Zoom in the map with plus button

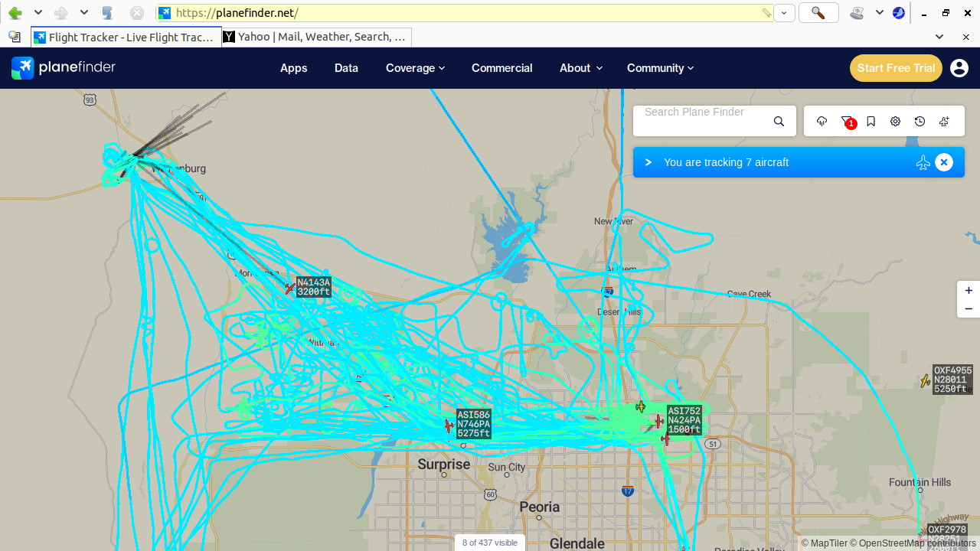(x=969, y=291)
